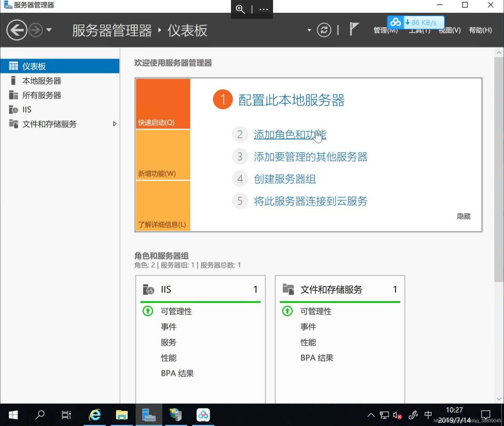Click the back navigation arrow button

(x=16, y=30)
